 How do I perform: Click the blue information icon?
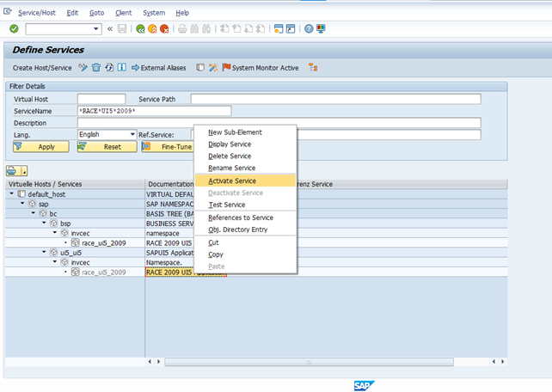(122, 67)
